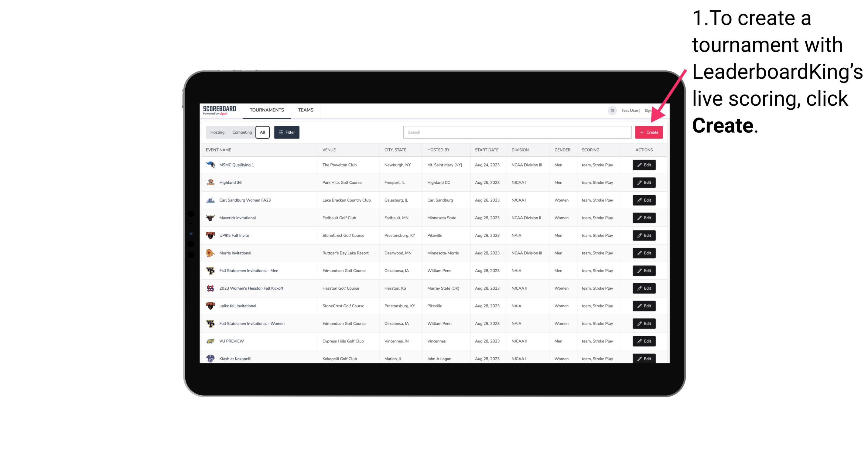Click the TOURNAMENTS navigation menu item
This screenshot has width=868, height=467.
(x=266, y=109)
